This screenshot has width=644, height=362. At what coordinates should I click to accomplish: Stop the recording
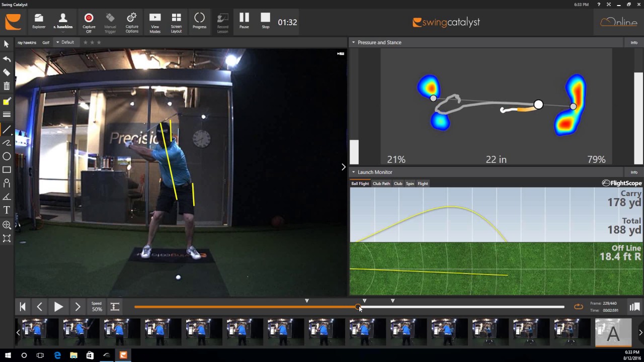pos(266,21)
